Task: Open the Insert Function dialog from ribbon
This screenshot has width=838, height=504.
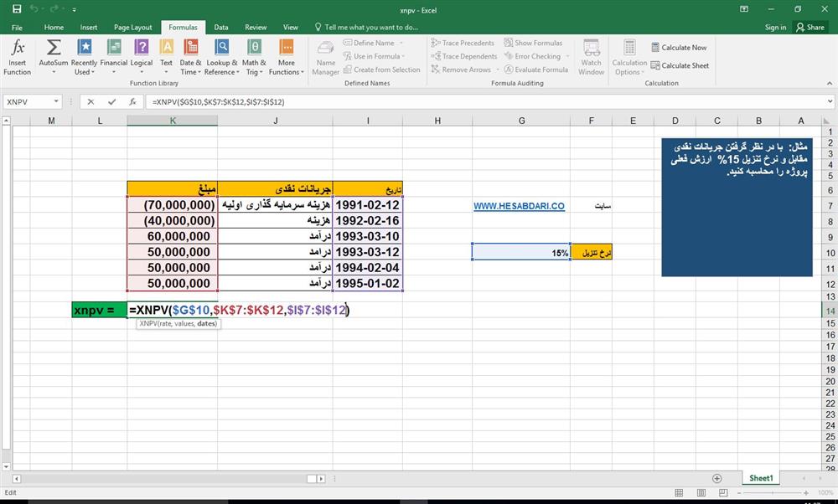Action: [17, 57]
